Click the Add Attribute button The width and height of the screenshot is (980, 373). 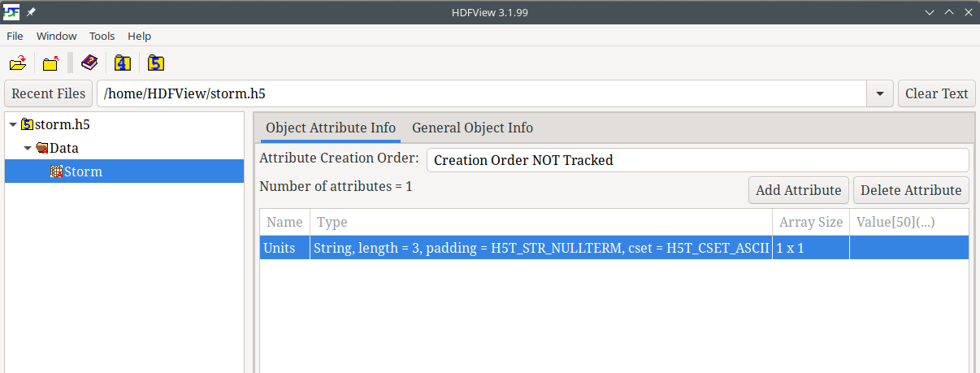[x=798, y=190]
